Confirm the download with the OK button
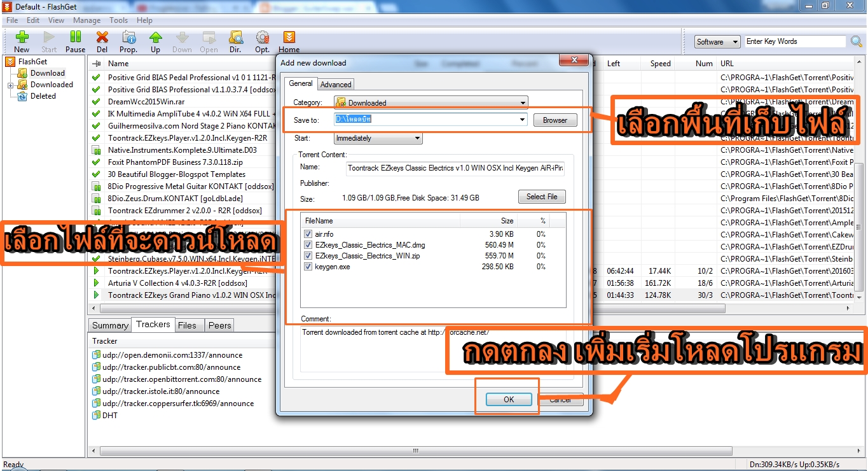 pos(509,400)
